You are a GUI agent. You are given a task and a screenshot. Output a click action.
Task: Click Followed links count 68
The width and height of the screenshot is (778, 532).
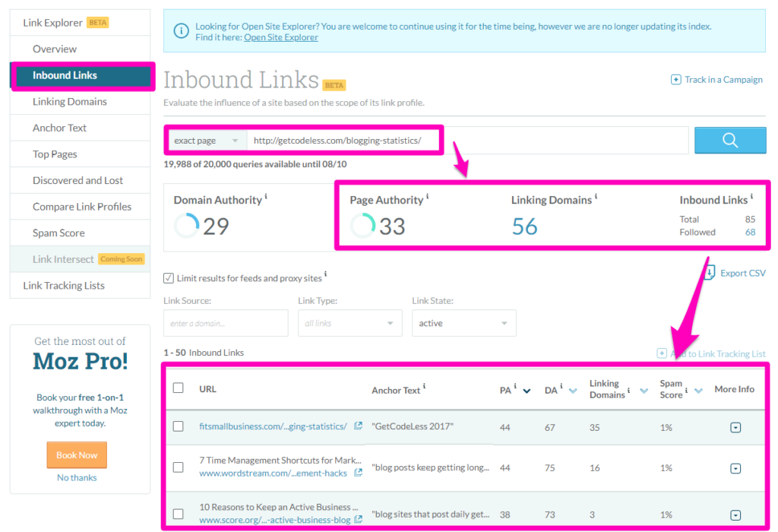[x=750, y=233]
